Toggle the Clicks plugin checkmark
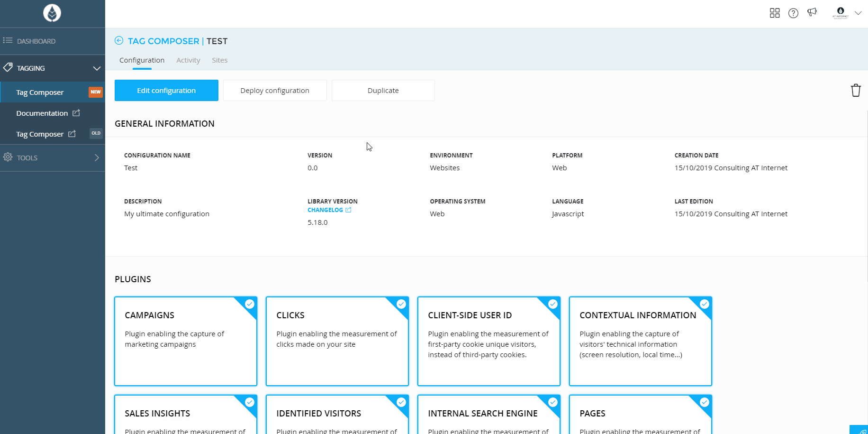868x434 pixels. coord(401,304)
